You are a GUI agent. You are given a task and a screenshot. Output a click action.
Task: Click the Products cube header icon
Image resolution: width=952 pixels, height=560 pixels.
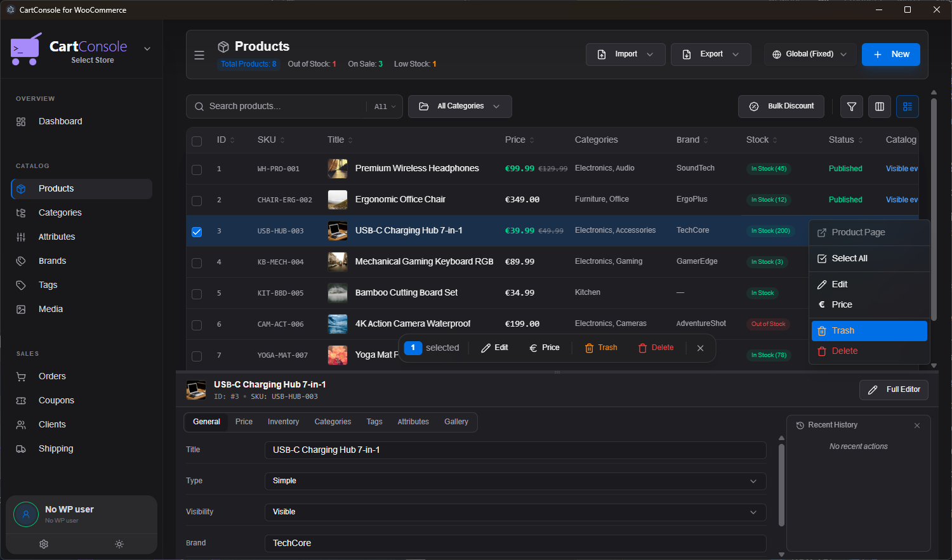pyautogui.click(x=223, y=47)
